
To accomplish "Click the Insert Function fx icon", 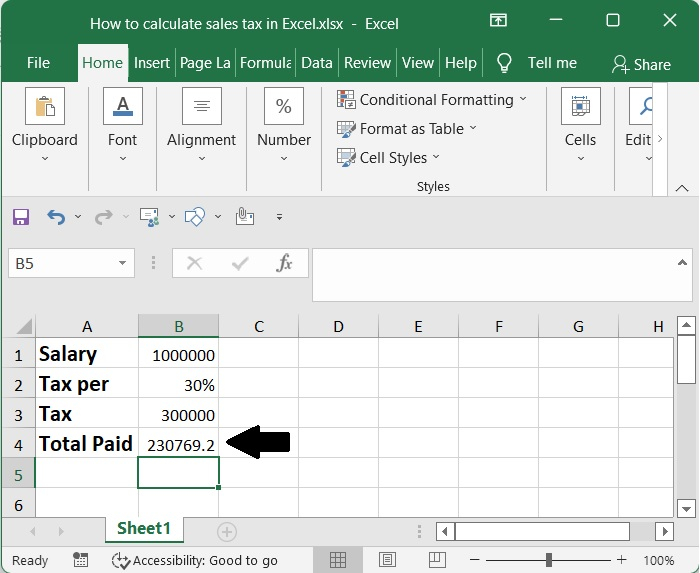I will (285, 263).
